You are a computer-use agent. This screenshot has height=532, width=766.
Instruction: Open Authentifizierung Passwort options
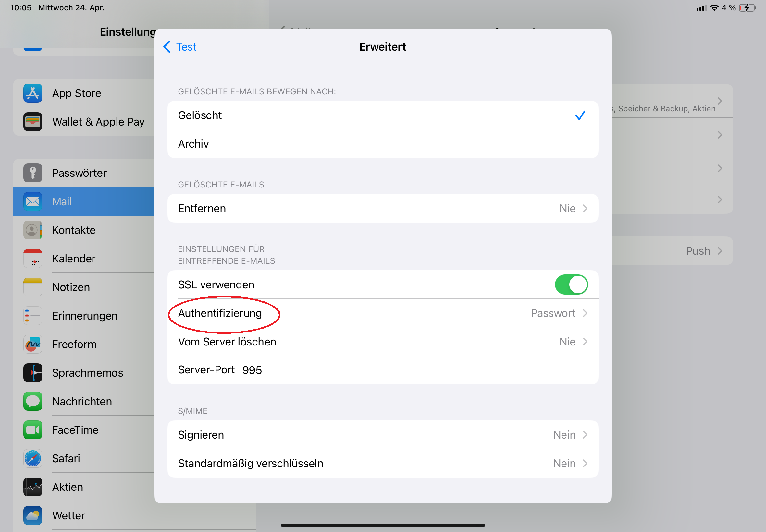click(383, 313)
